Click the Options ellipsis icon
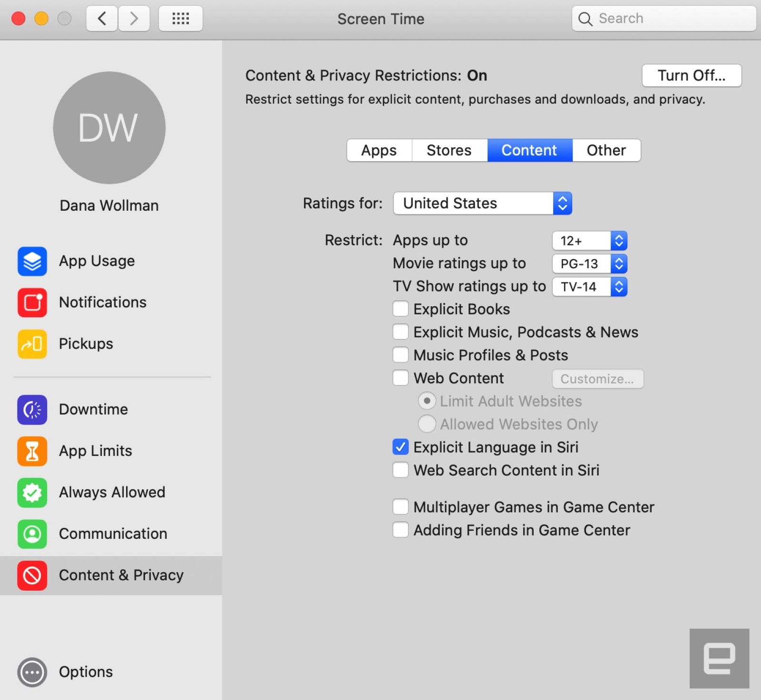 (32, 672)
